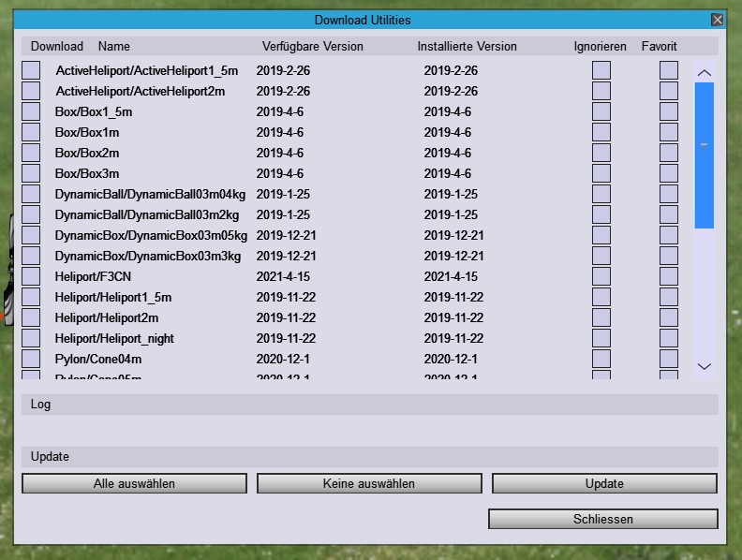
Task: Close dialog with Schliessen button
Action: pos(602,519)
